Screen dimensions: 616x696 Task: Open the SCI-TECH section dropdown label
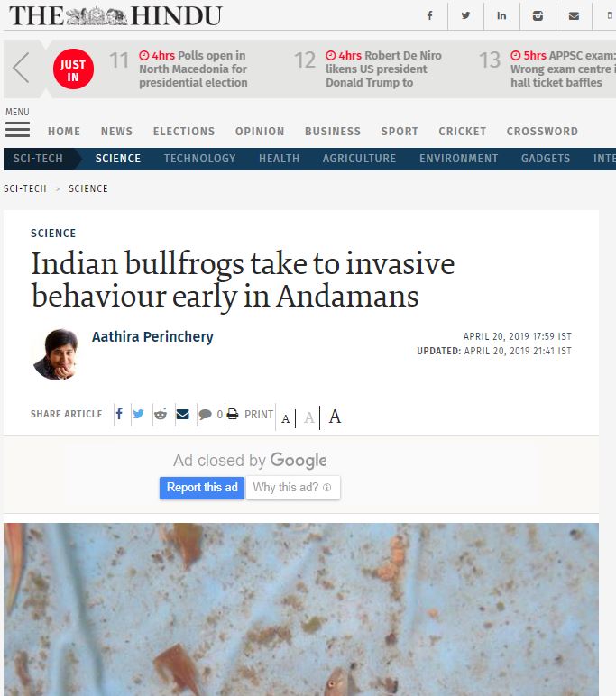(x=38, y=159)
